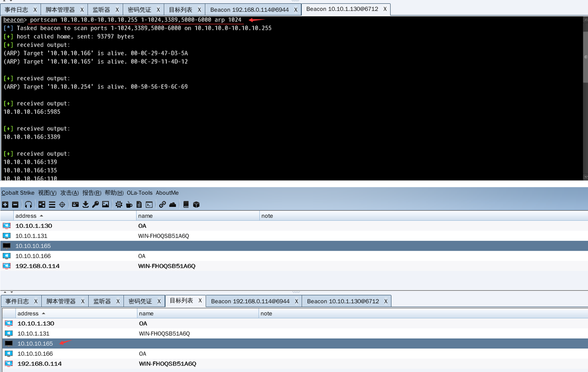Open the 攻击(A) menu
This screenshot has height=372, width=588.
pyautogui.click(x=69, y=193)
